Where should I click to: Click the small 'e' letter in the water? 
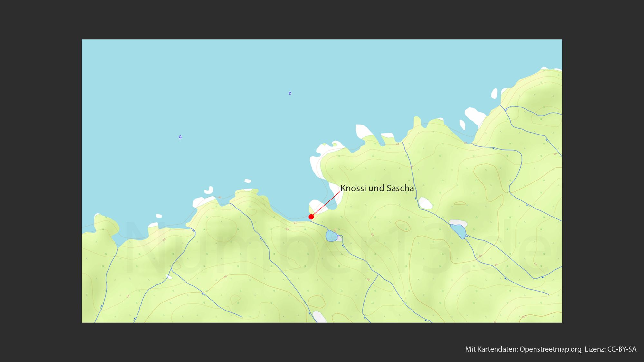click(x=290, y=93)
